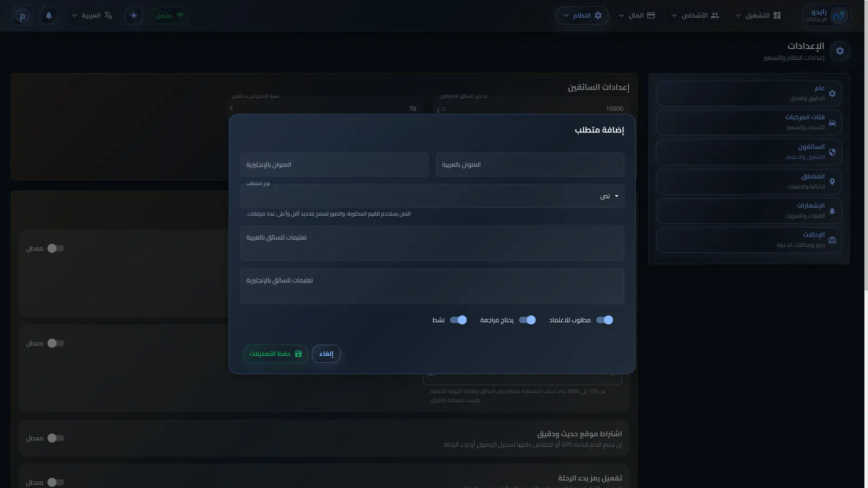Image resolution: width=868 pixels, height=488 pixels.
Task: Click the الأشخاص people icon in navbar
Action: [x=715, y=15]
